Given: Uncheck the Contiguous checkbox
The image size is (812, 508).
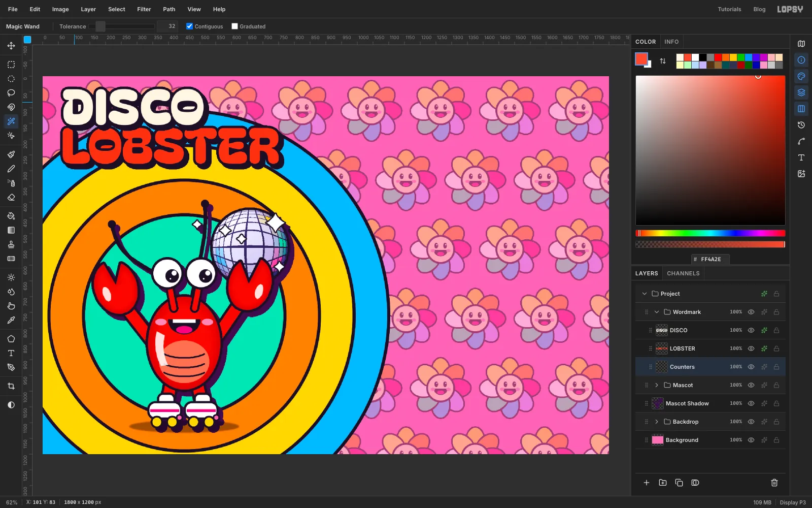Looking at the screenshot, I should click(x=189, y=26).
